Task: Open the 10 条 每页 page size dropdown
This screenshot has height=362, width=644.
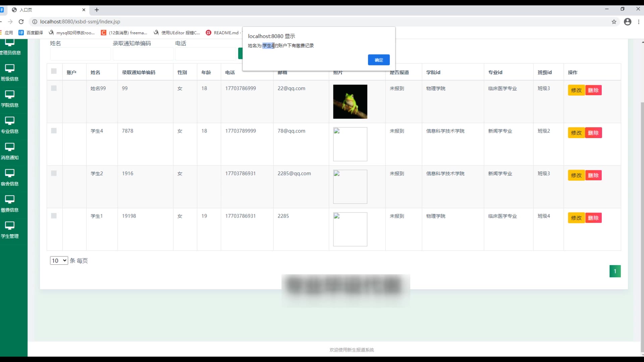Action: tap(59, 260)
